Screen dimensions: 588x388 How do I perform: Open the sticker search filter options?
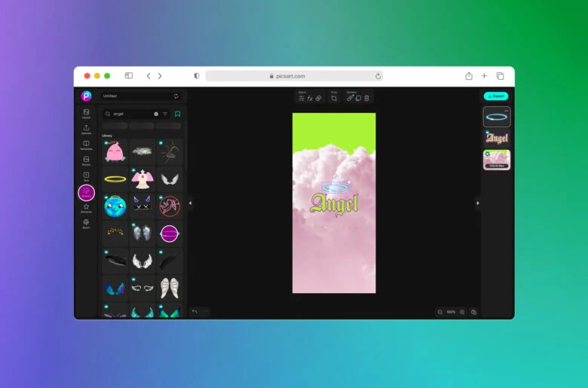pos(165,114)
